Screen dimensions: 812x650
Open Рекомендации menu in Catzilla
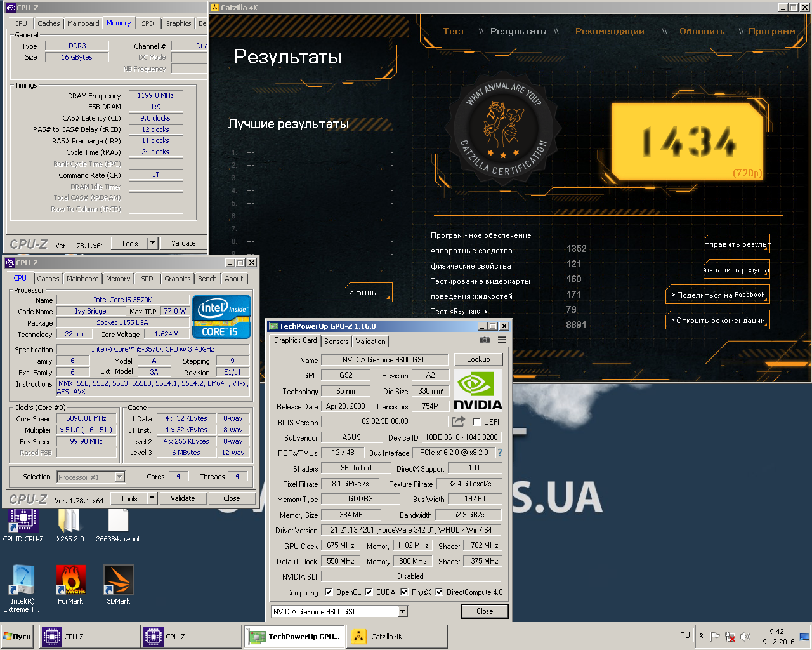[x=610, y=31]
